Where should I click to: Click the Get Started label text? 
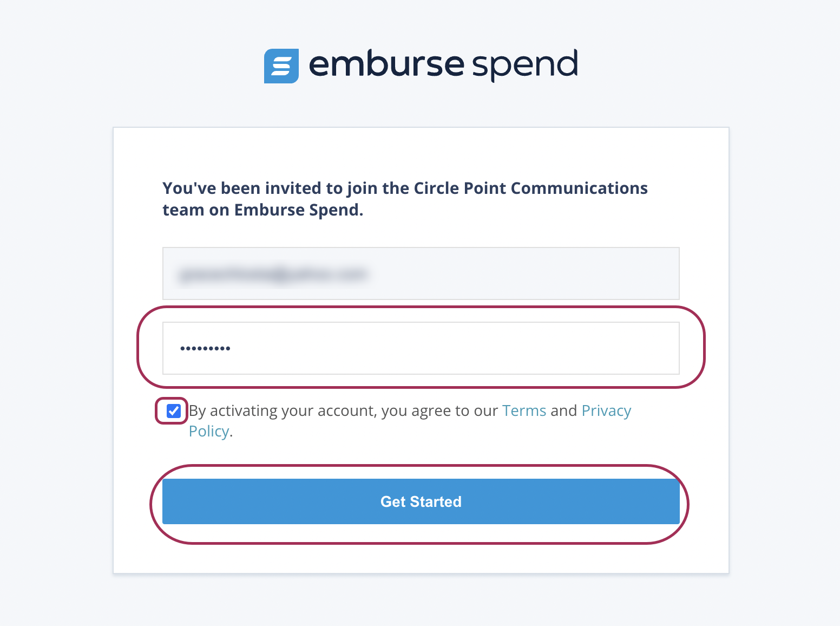(421, 501)
